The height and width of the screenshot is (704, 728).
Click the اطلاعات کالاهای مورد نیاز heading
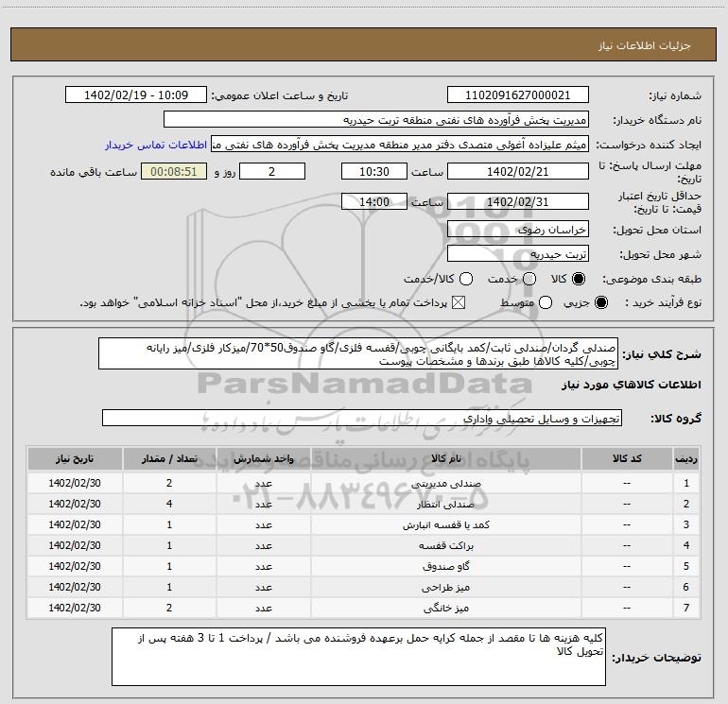[x=631, y=385]
